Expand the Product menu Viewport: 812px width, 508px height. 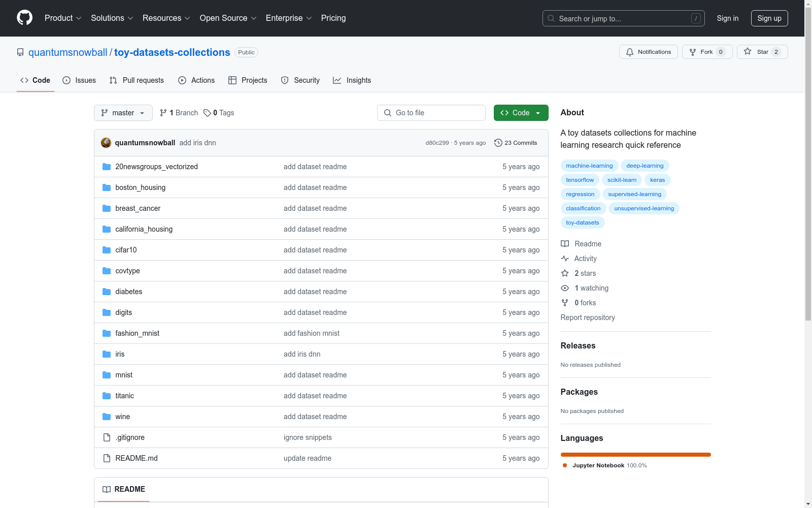click(x=63, y=18)
